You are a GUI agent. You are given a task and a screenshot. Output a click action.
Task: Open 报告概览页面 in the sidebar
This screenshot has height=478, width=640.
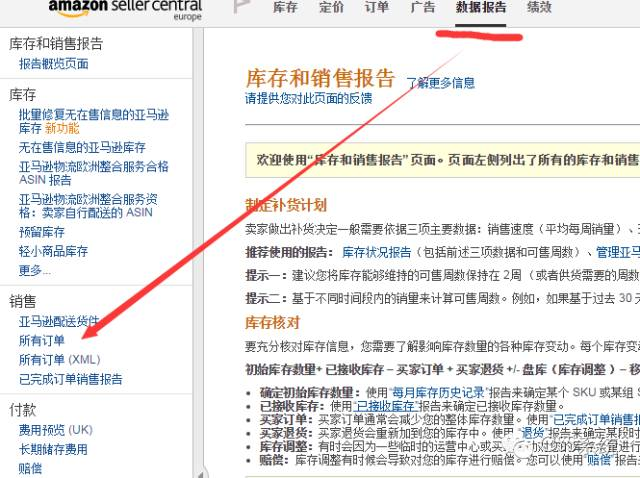pyautogui.click(x=53, y=64)
